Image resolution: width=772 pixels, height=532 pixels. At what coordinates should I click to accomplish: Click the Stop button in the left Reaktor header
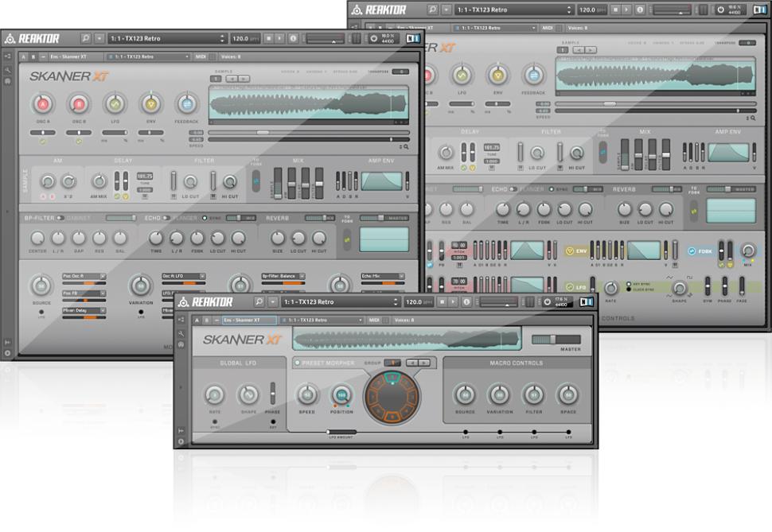[x=268, y=38]
